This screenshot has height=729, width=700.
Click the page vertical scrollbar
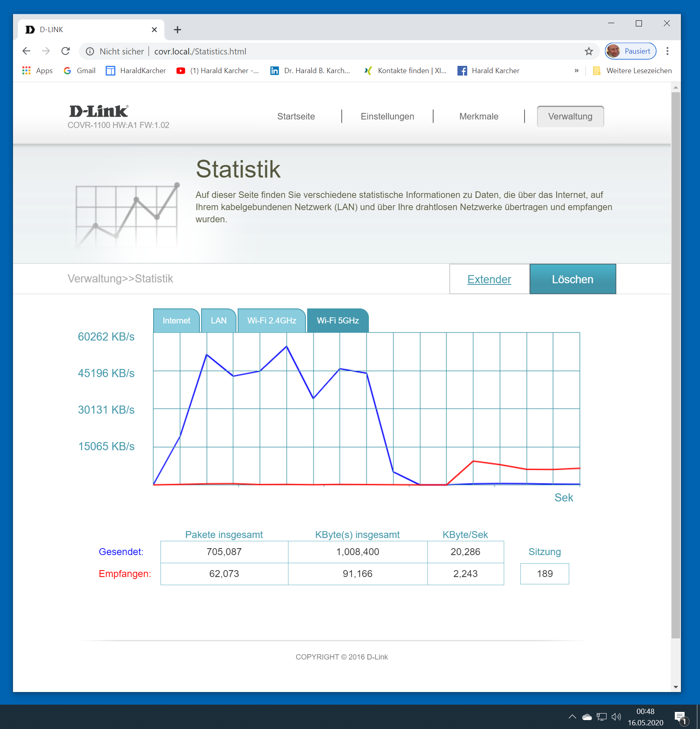(x=676, y=366)
